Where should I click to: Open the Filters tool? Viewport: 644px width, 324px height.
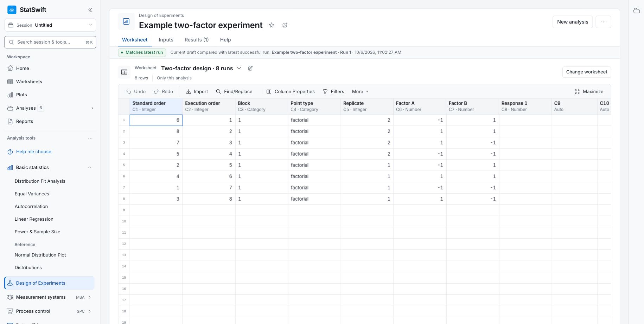[x=333, y=91]
